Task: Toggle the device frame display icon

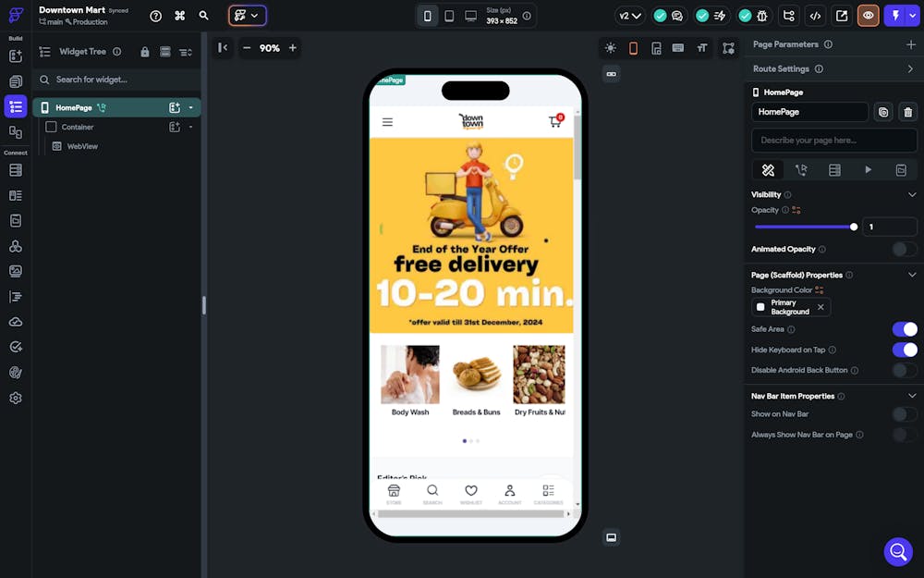Action: tap(633, 48)
